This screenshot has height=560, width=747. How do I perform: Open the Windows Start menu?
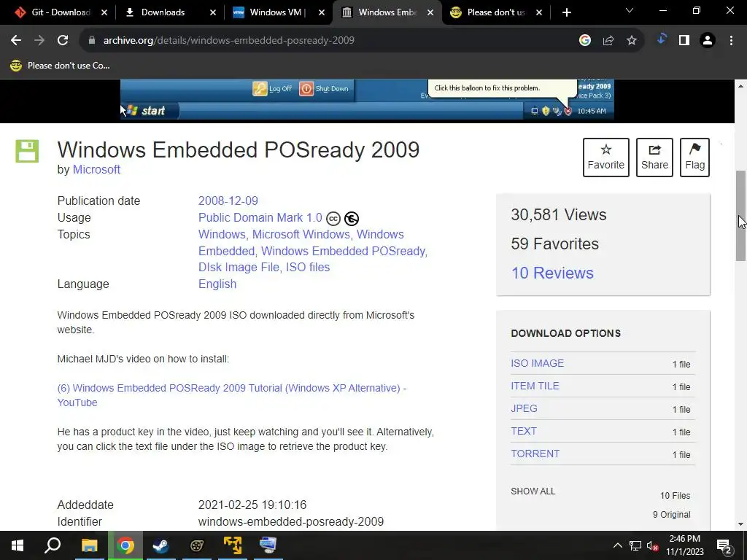(18, 545)
